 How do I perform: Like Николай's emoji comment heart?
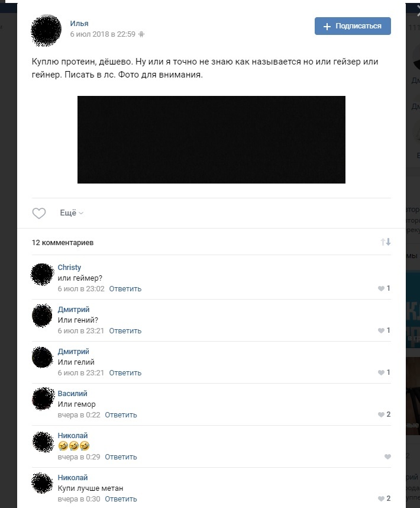[387, 457]
